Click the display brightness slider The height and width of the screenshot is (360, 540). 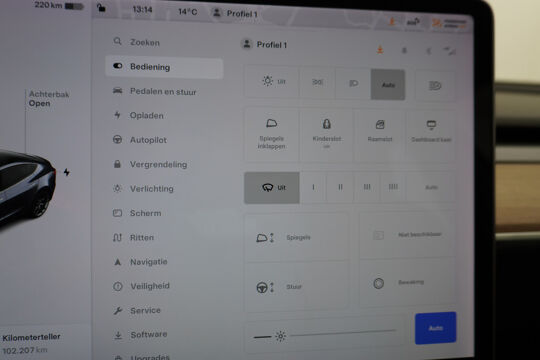[x=344, y=333]
